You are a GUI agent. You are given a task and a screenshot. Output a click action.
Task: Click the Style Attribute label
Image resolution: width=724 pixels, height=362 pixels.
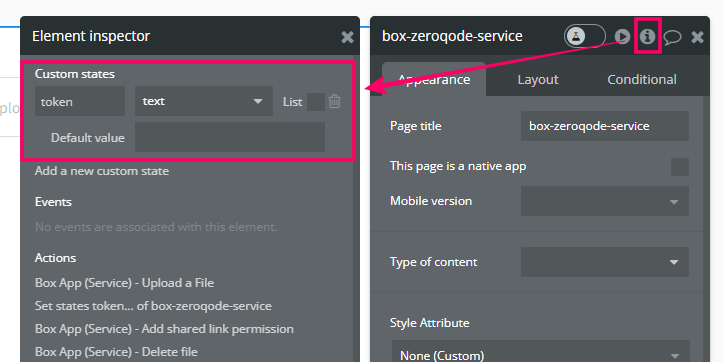point(429,322)
